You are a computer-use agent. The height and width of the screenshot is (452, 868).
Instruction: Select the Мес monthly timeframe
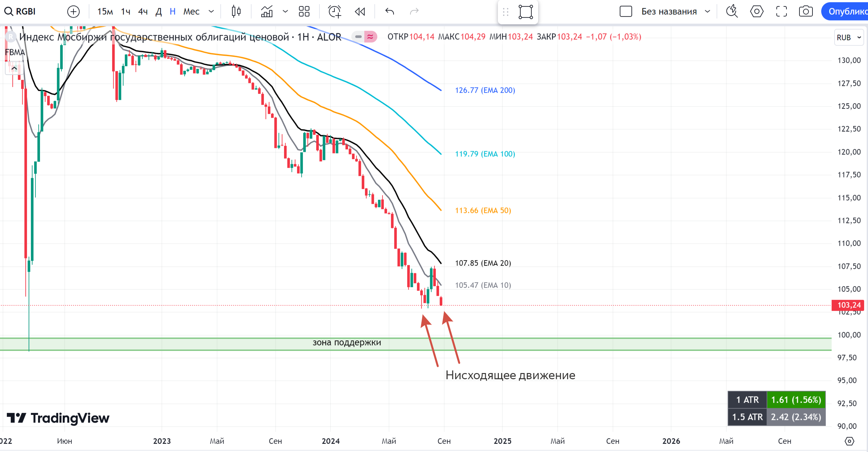coord(191,11)
